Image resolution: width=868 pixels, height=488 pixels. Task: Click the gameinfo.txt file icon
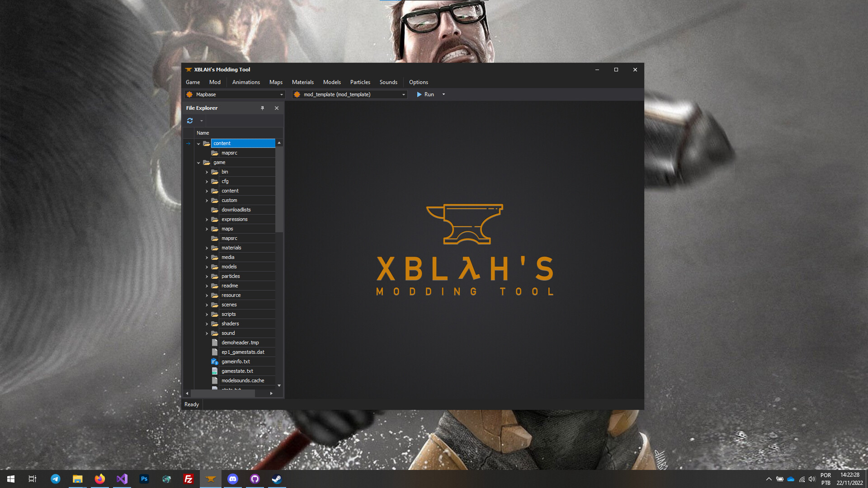point(214,361)
